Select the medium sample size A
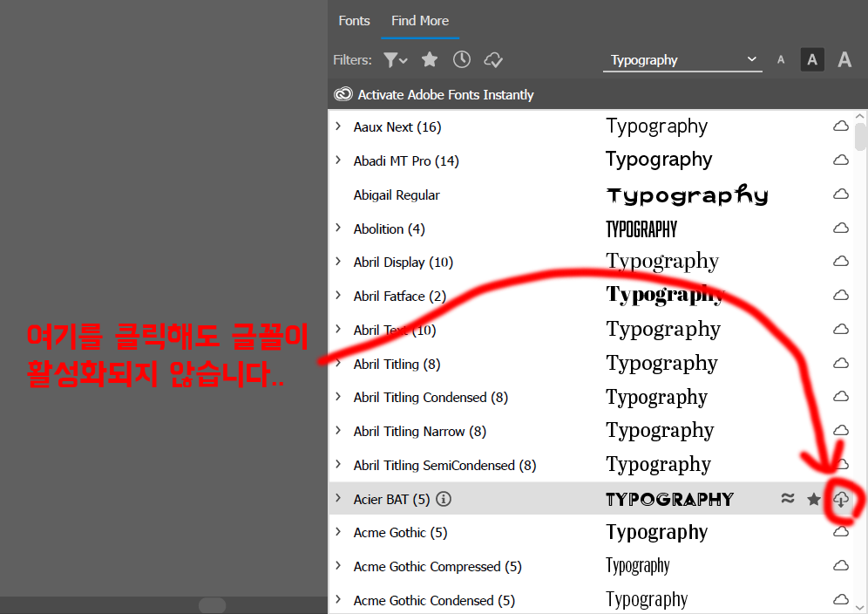The image size is (868, 614). click(x=812, y=60)
